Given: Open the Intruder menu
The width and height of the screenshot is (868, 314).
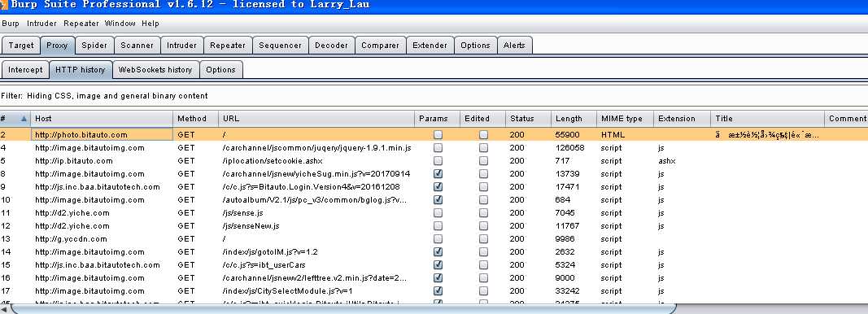Looking at the screenshot, I should (x=41, y=24).
